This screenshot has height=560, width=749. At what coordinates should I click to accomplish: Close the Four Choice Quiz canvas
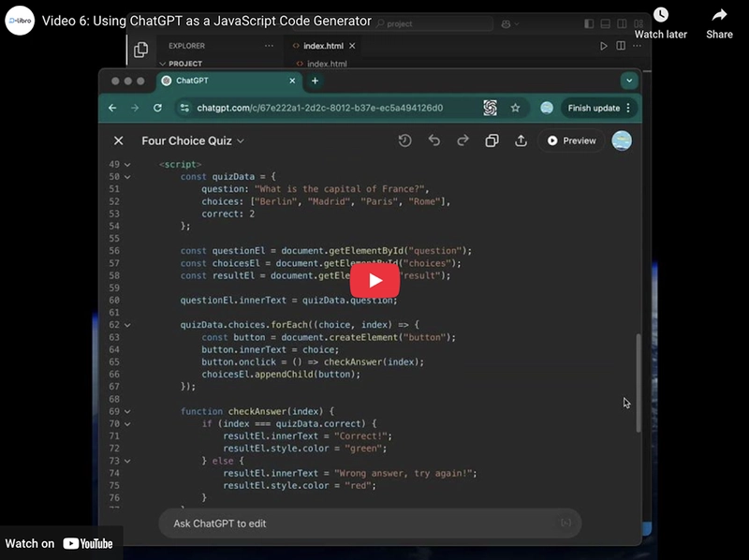point(119,140)
